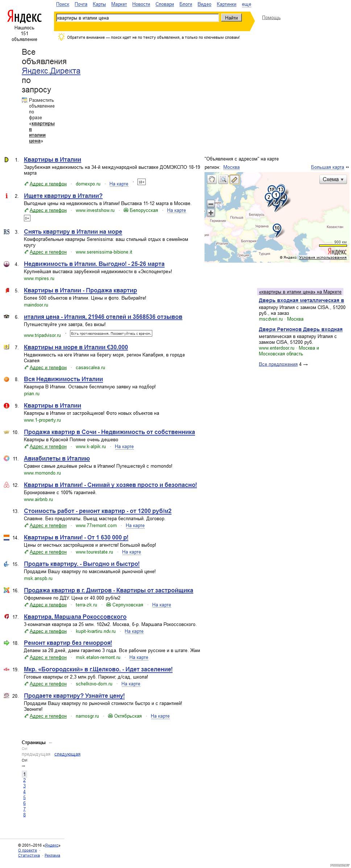Open the 'Схема' map type dropdown
Image resolution: width=351 pixels, height=868 pixels.
333,179
